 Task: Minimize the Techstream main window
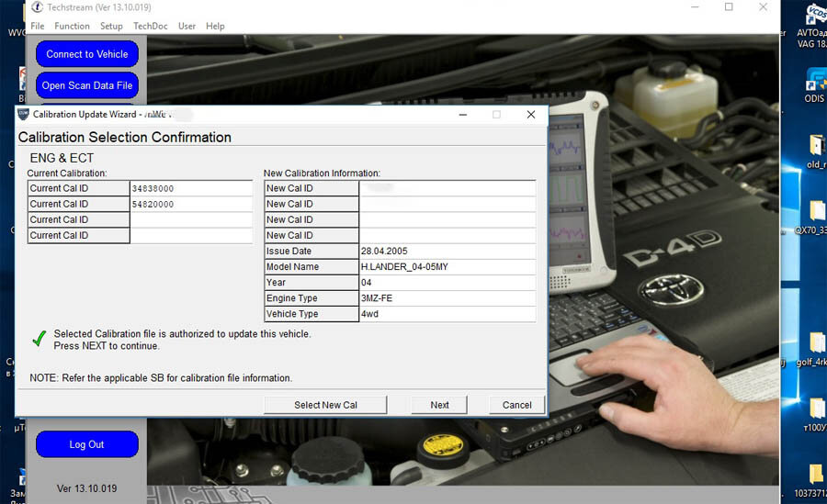(x=696, y=6)
